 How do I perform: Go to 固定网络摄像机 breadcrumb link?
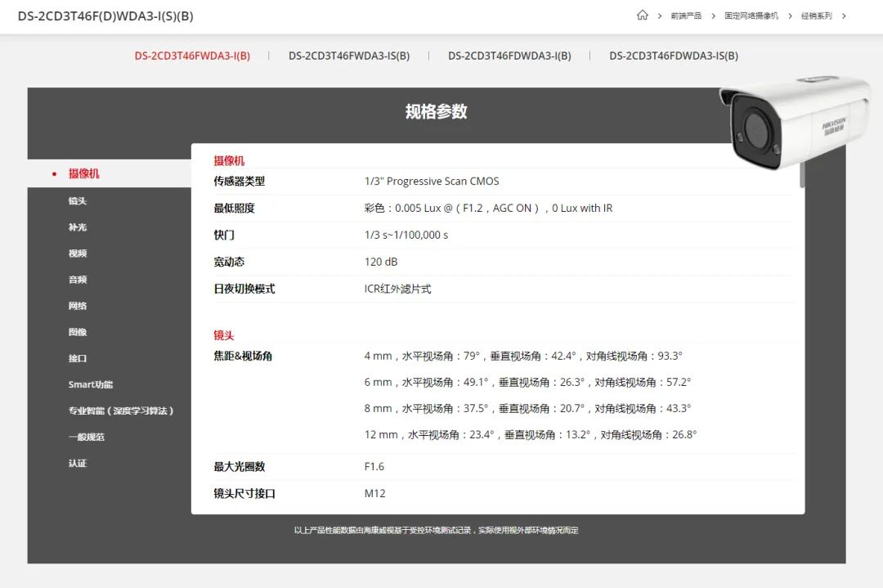click(751, 16)
